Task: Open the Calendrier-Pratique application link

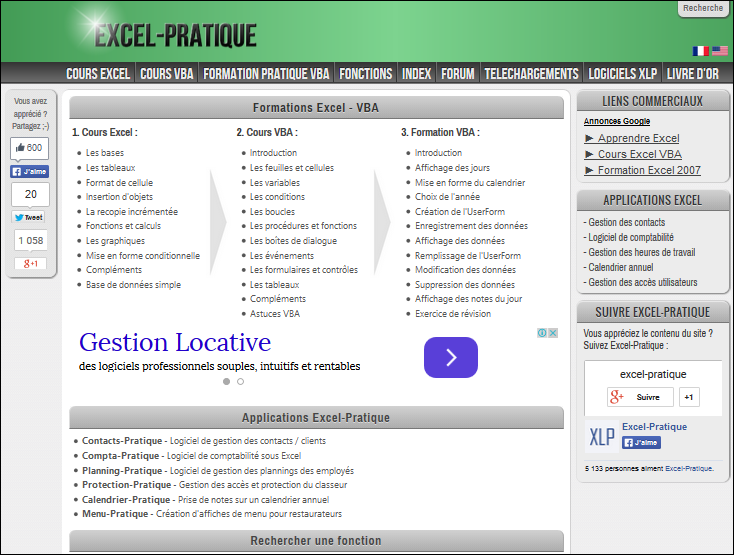Action: point(126,500)
